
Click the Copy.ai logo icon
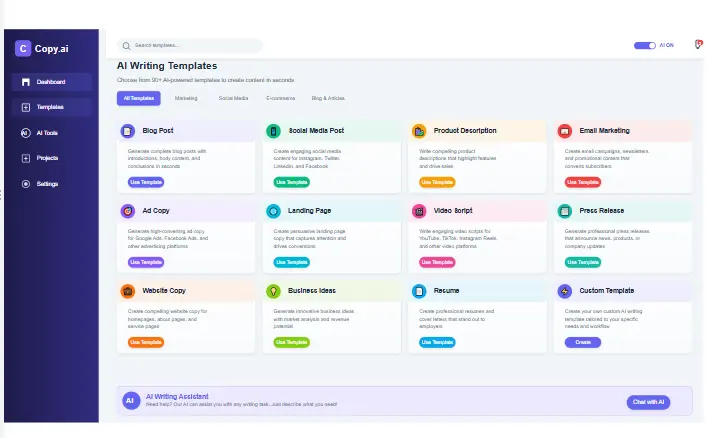tap(23, 48)
